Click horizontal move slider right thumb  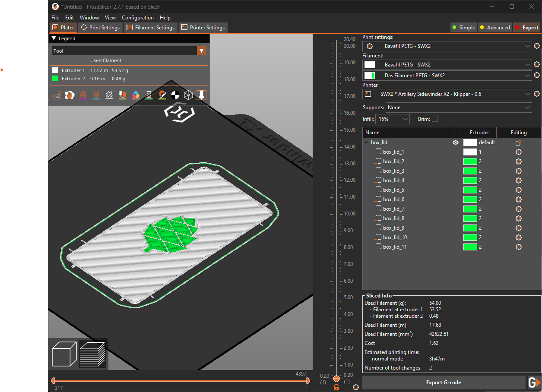coord(308,381)
